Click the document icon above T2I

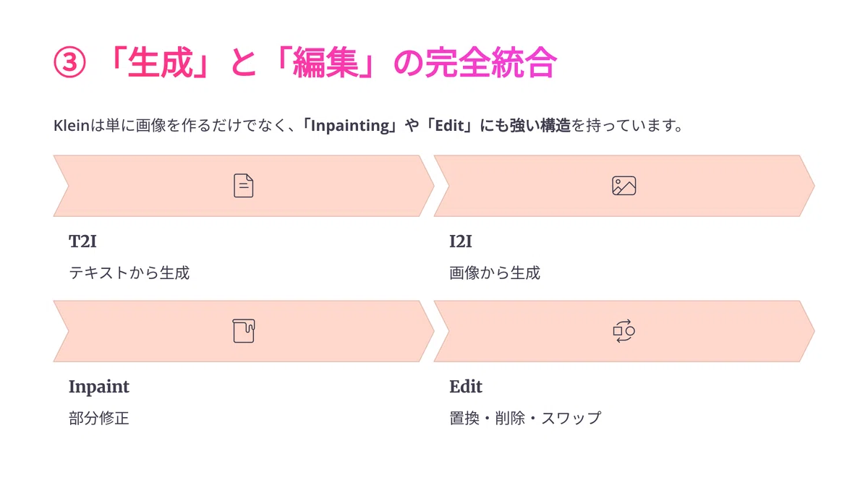pyautogui.click(x=244, y=186)
